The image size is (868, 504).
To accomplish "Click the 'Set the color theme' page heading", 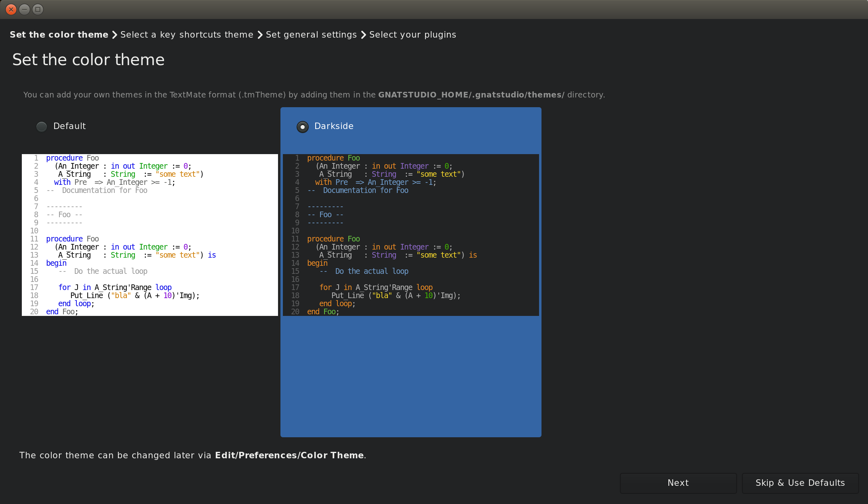I will tap(88, 60).
